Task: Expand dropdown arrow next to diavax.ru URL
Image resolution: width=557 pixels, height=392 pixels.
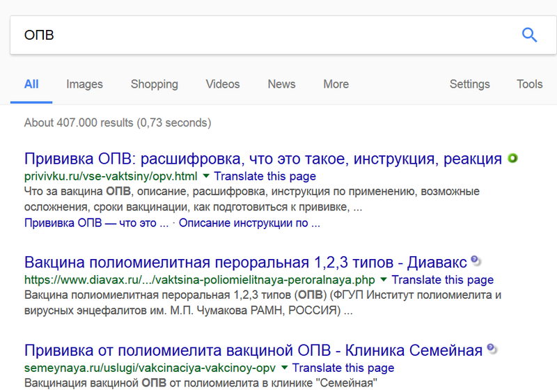Action: [384, 280]
